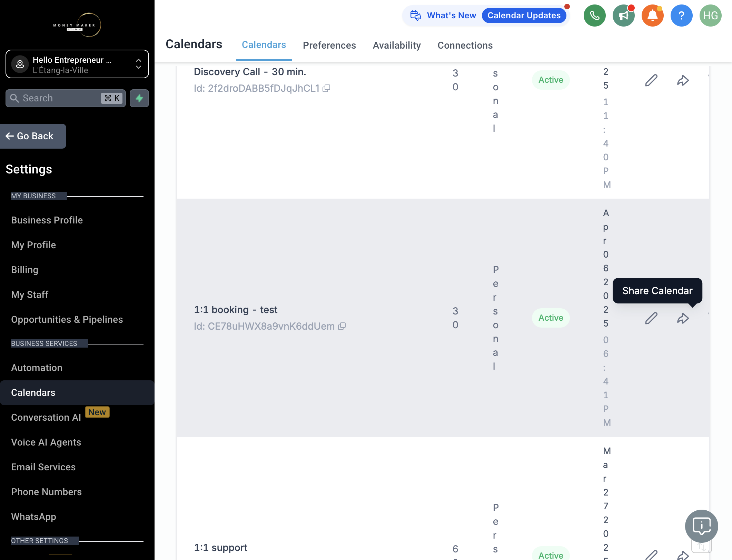Open Phone Numbers settings

(x=47, y=492)
